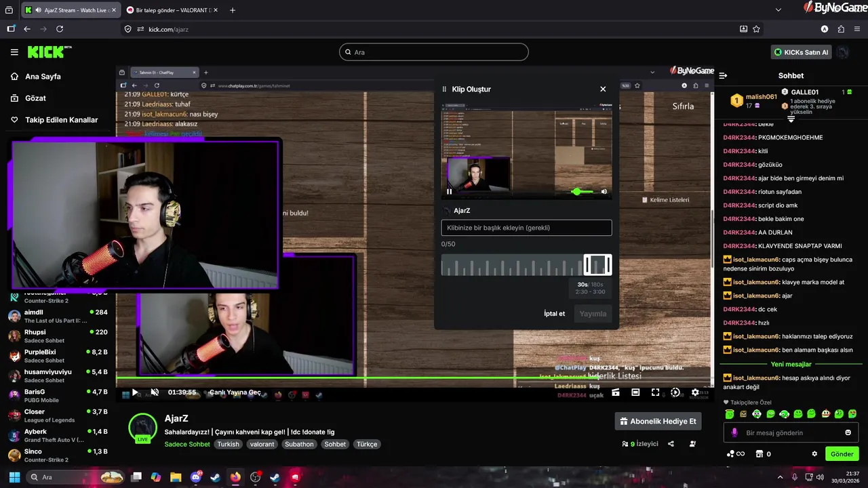
Task: Go back in browser
Action: click(27, 29)
